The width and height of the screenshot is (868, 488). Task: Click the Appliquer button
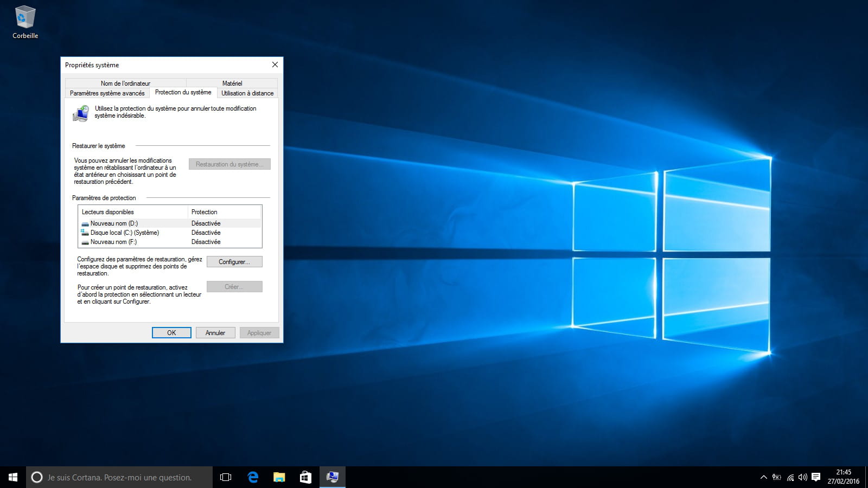pyautogui.click(x=259, y=333)
